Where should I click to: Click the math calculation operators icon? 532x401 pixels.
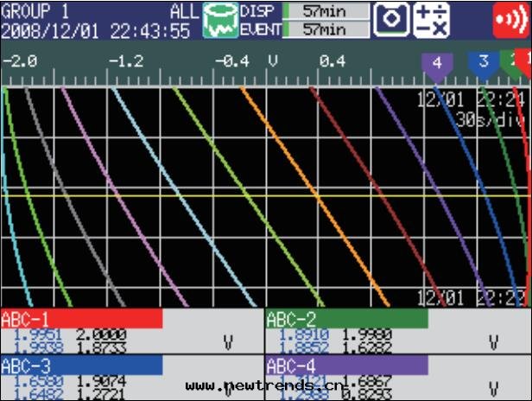click(x=431, y=20)
